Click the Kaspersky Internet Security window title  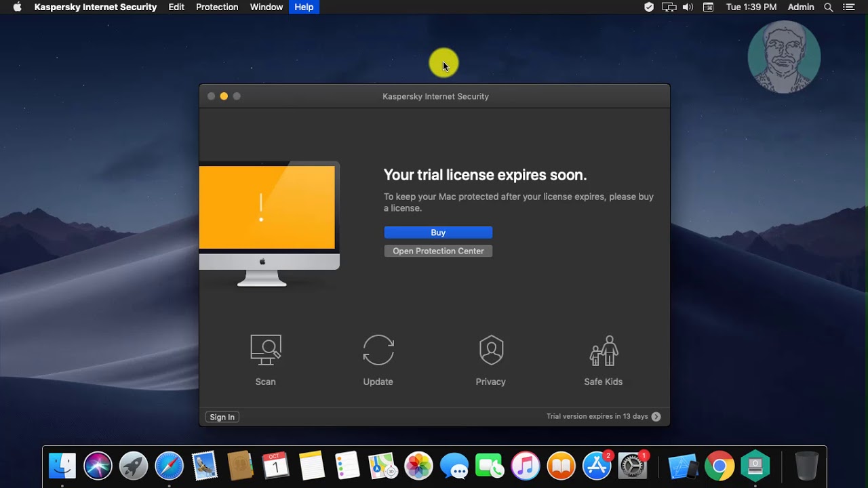435,96
